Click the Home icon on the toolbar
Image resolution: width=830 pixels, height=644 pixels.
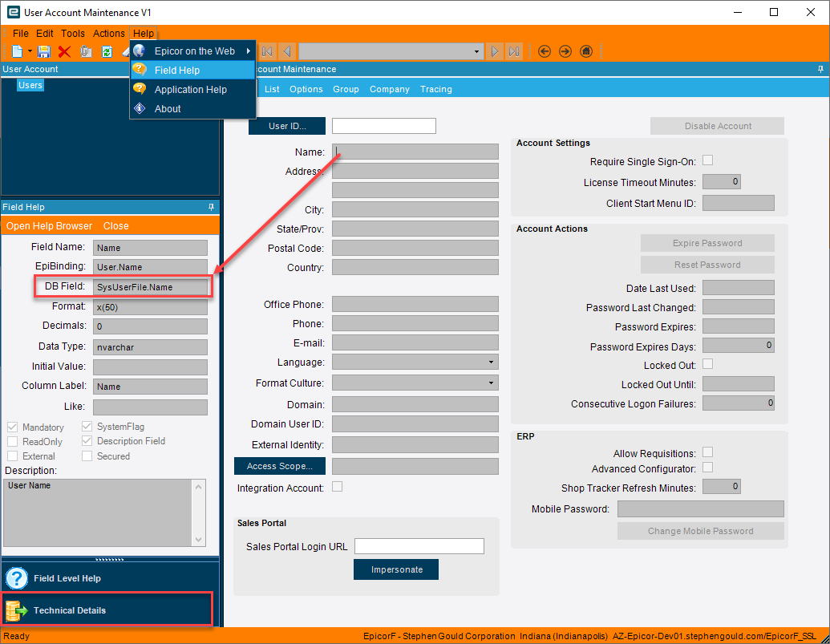tap(585, 51)
